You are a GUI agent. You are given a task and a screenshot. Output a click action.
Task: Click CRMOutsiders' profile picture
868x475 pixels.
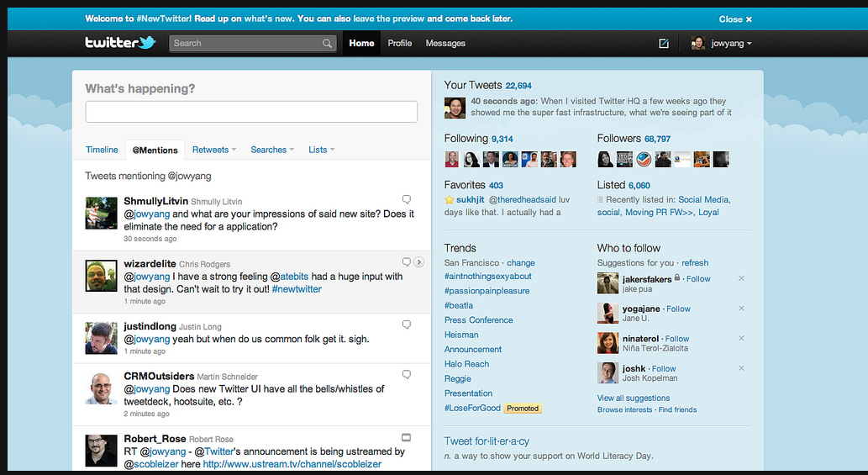click(102, 388)
